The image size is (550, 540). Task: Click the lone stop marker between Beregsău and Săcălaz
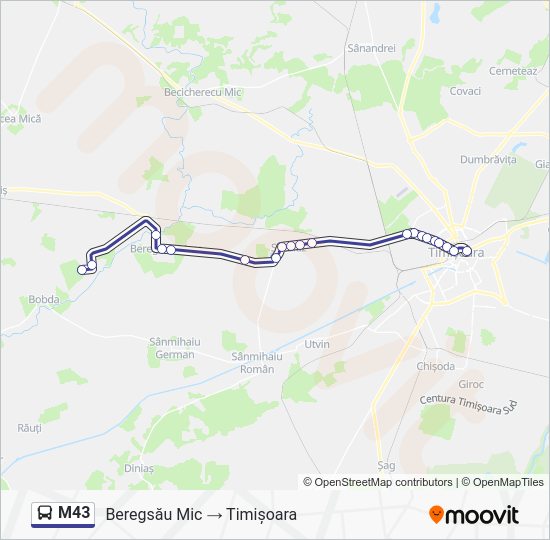coord(245,260)
